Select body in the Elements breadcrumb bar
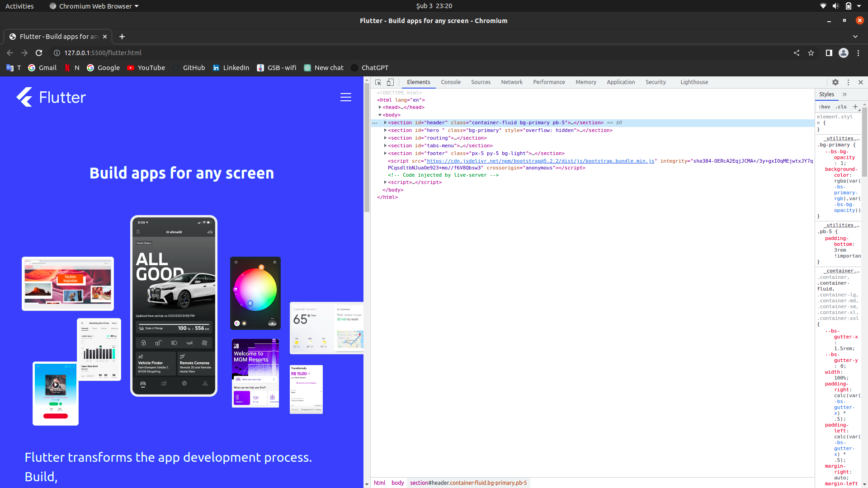868x488 pixels. click(397, 483)
